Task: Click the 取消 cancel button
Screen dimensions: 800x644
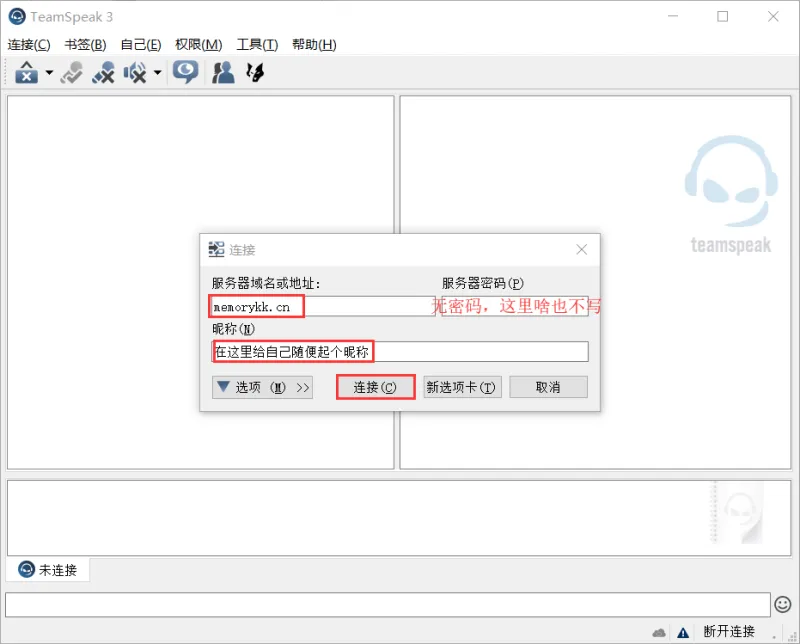Action: pyautogui.click(x=548, y=387)
